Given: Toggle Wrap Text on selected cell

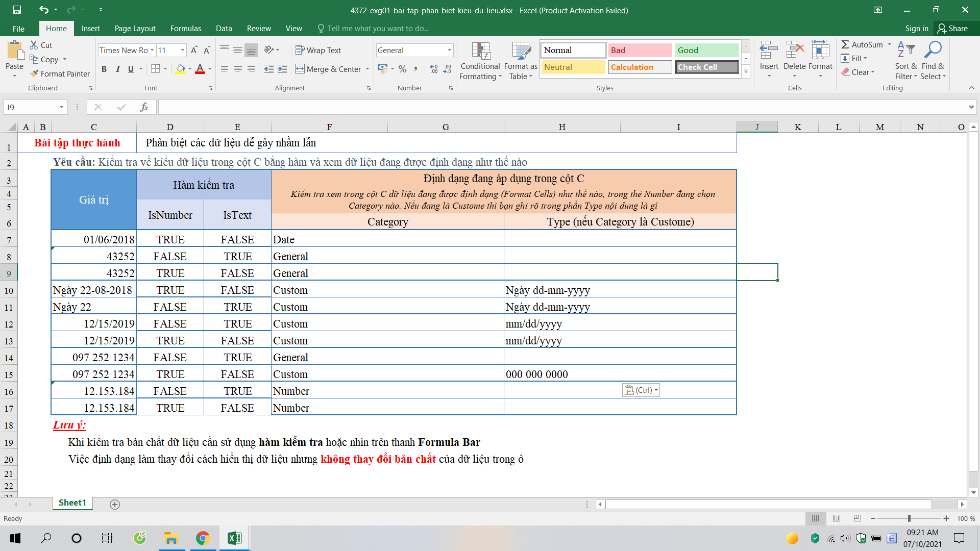Looking at the screenshot, I should coord(318,50).
